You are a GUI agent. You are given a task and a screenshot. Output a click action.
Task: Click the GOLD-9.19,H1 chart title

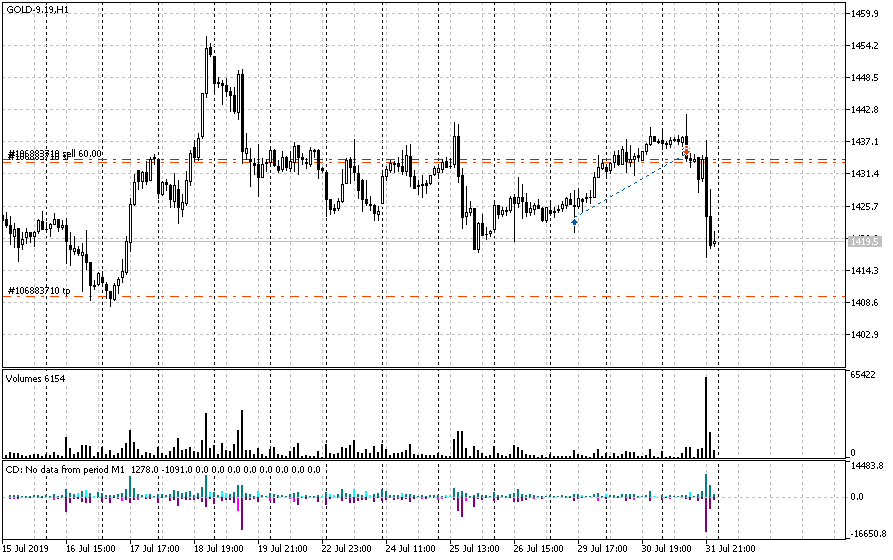tap(38, 9)
